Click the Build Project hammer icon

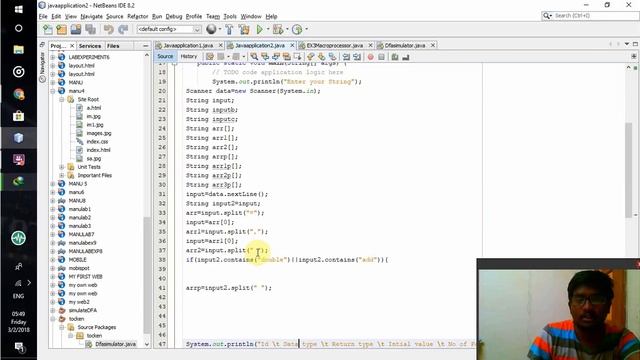229,29
